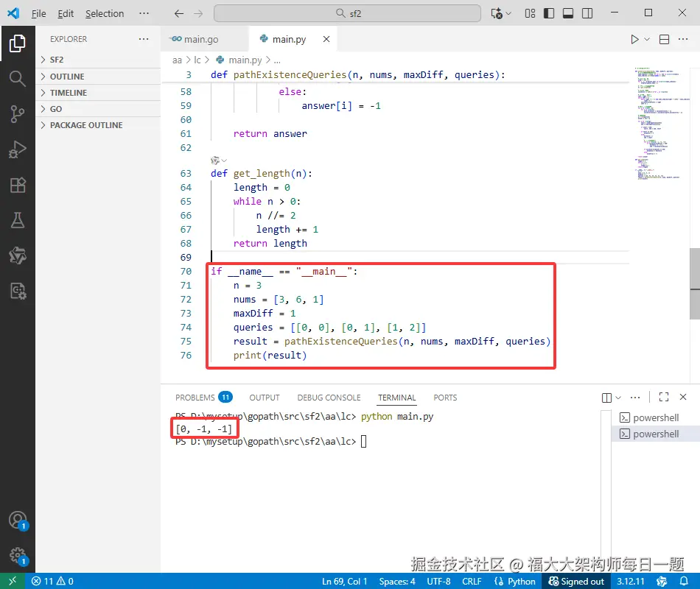Click the Run Python File play button
Screen dimensions: 700x589
pos(634,39)
